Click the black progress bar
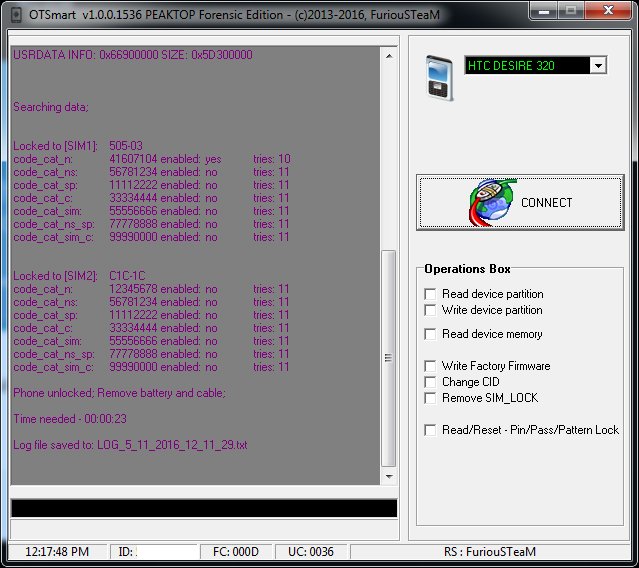Screen dimensions: 639x568 (204, 508)
